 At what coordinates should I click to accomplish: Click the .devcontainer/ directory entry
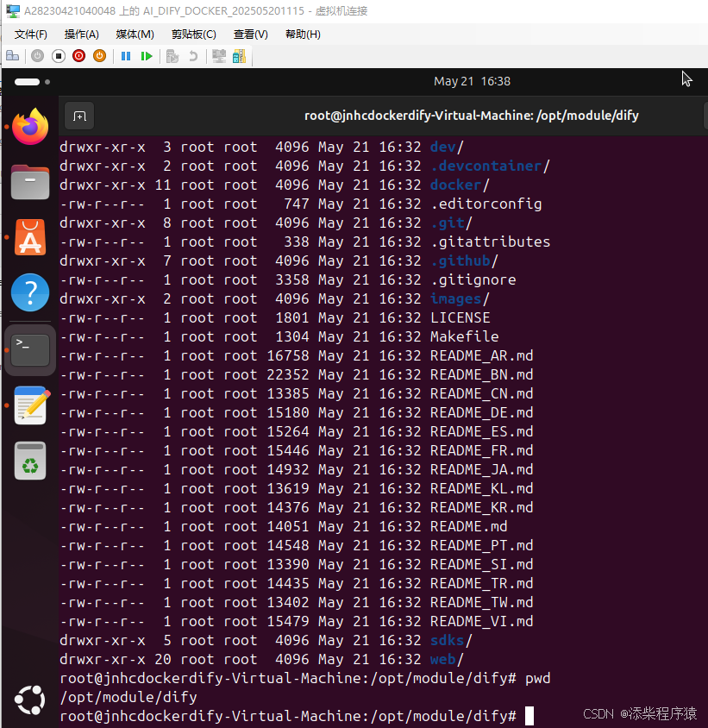[490, 166]
